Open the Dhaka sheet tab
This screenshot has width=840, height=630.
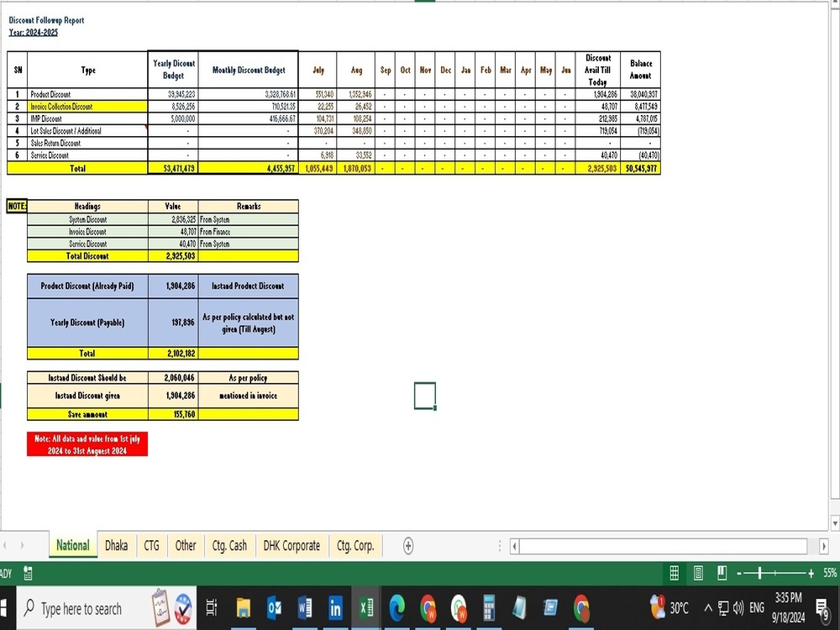(116, 545)
